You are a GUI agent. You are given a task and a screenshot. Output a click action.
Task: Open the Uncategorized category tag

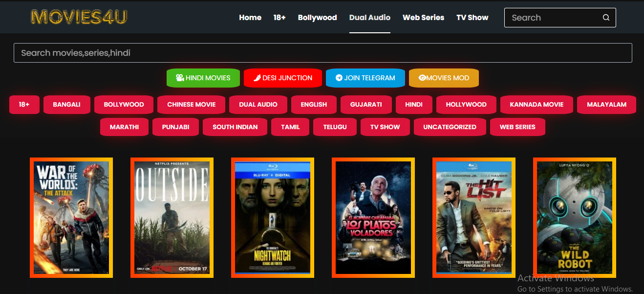pyautogui.click(x=450, y=127)
